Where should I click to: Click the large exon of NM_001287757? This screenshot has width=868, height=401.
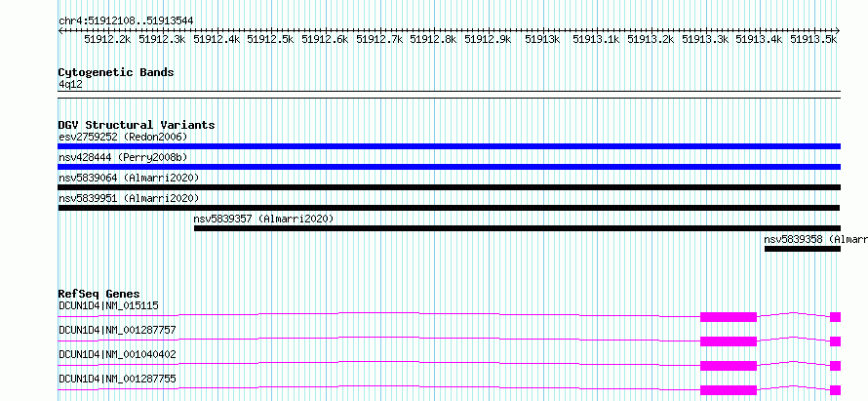[729, 341]
